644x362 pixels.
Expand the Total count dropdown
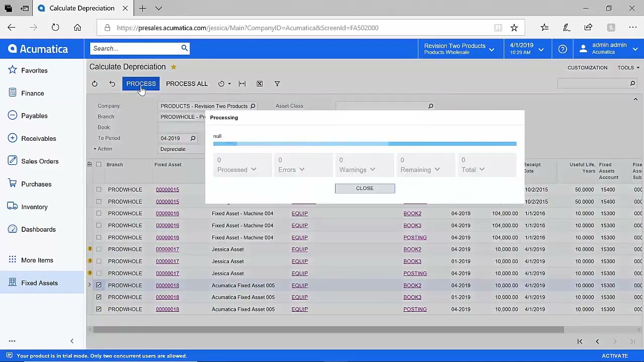pos(481,170)
